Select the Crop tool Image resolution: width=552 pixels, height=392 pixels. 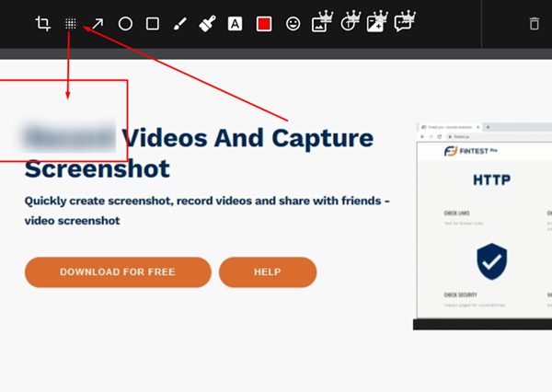coord(42,24)
